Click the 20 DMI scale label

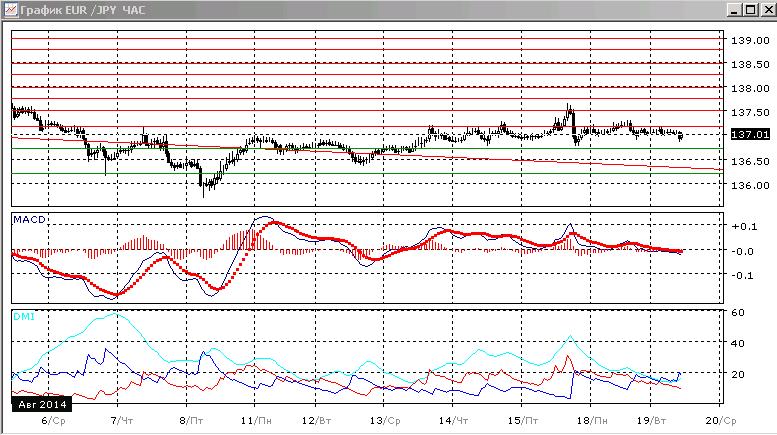[x=738, y=374]
